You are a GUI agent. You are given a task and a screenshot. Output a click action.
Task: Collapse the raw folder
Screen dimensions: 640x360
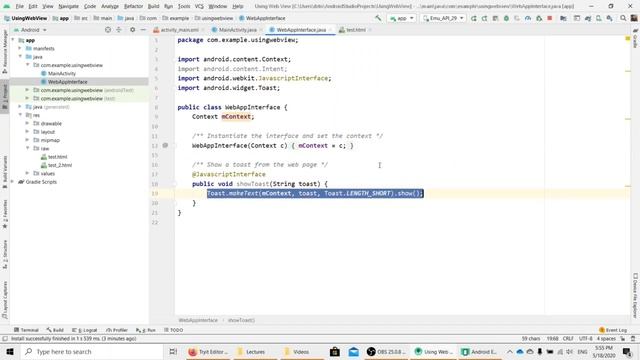tap(27, 148)
